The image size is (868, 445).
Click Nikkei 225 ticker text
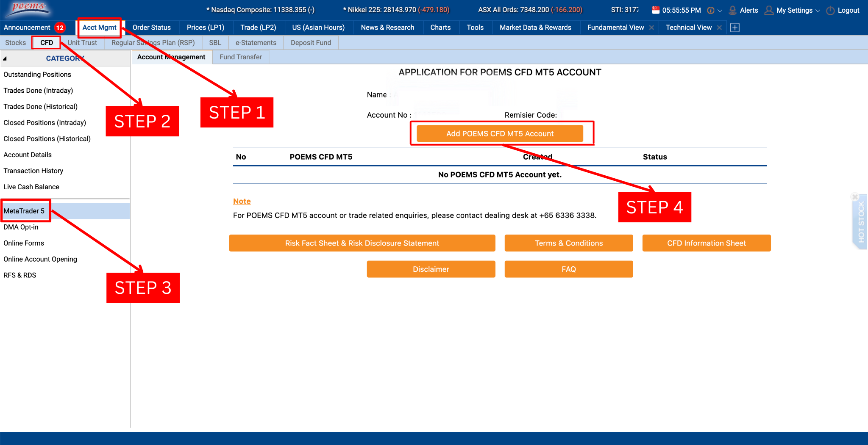click(x=396, y=10)
